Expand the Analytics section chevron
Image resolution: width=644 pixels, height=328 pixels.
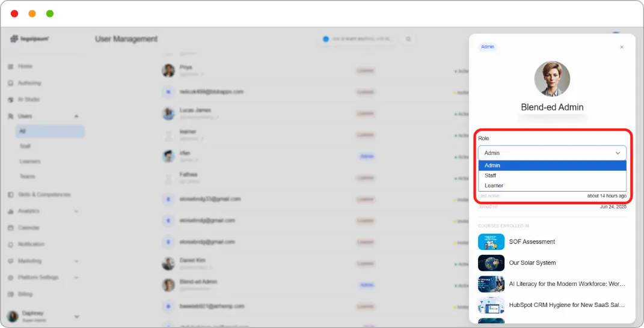click(x=76, y=211)
